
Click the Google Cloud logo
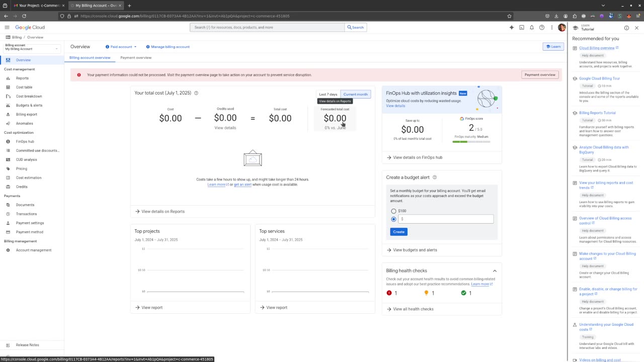coord(30,27)
